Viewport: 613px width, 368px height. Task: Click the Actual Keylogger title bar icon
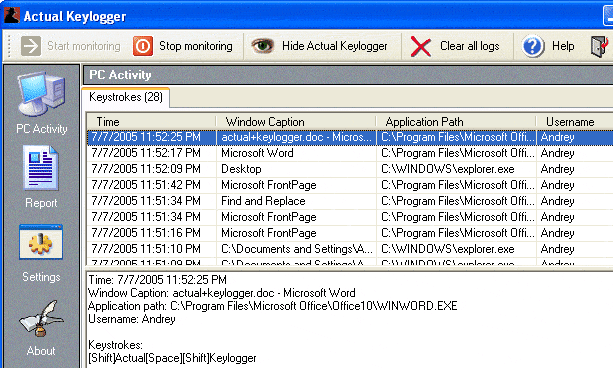[x=11, y=16]
